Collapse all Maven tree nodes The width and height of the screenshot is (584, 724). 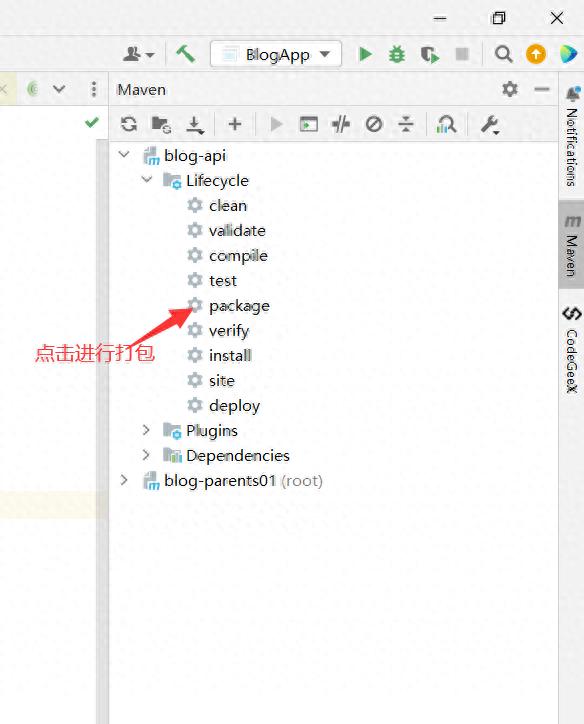[406, 124]
